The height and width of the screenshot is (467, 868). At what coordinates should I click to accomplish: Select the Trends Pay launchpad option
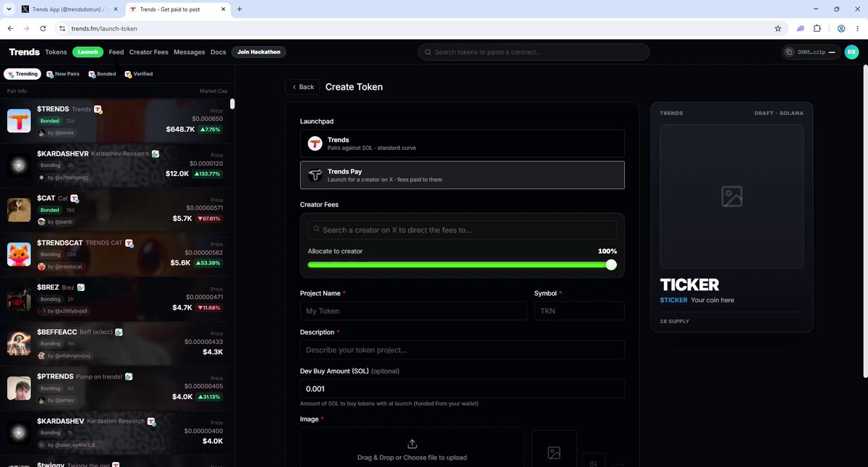click(462, 175)
